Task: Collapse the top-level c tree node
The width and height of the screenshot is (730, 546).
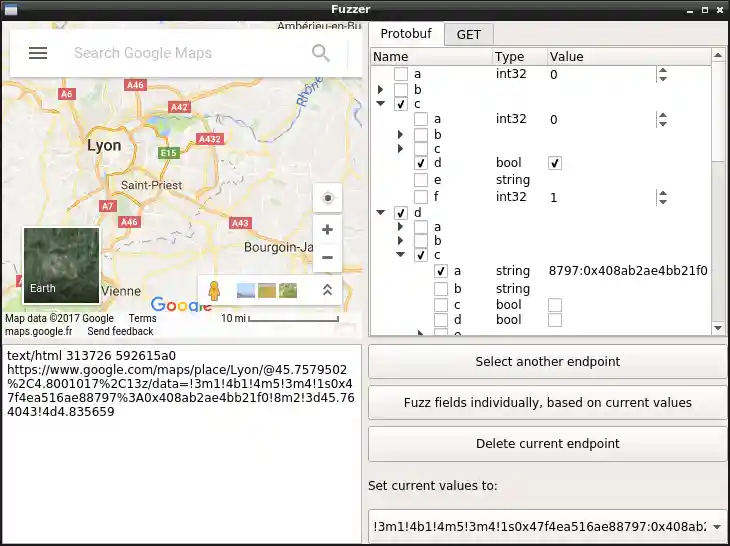Action: [380, 103]
